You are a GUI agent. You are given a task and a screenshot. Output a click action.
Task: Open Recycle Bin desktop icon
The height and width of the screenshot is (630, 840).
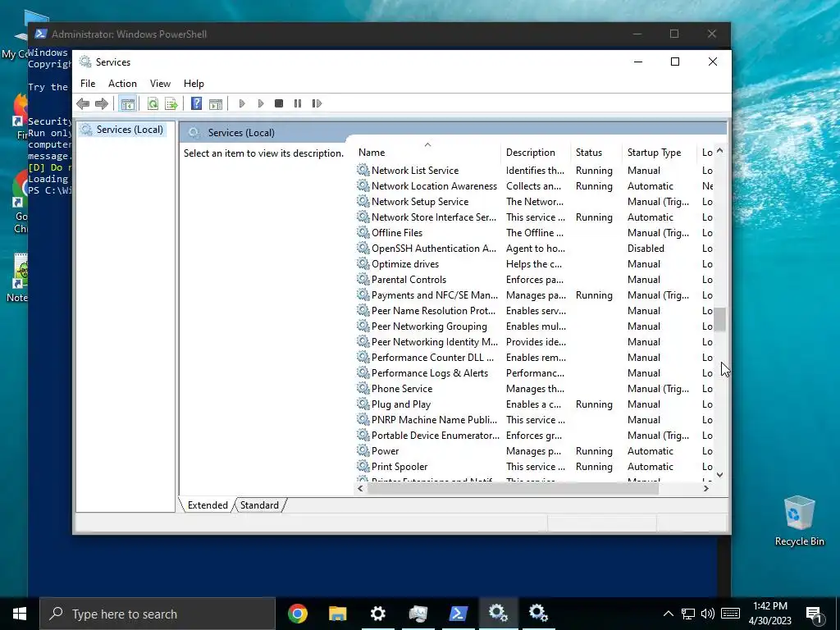(x=799, y=521)
